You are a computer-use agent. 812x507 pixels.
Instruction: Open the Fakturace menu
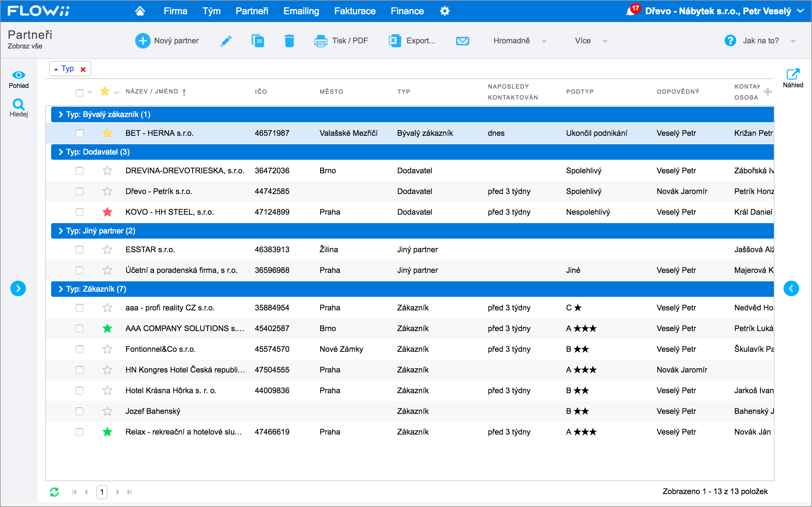(x=355, y=11)
